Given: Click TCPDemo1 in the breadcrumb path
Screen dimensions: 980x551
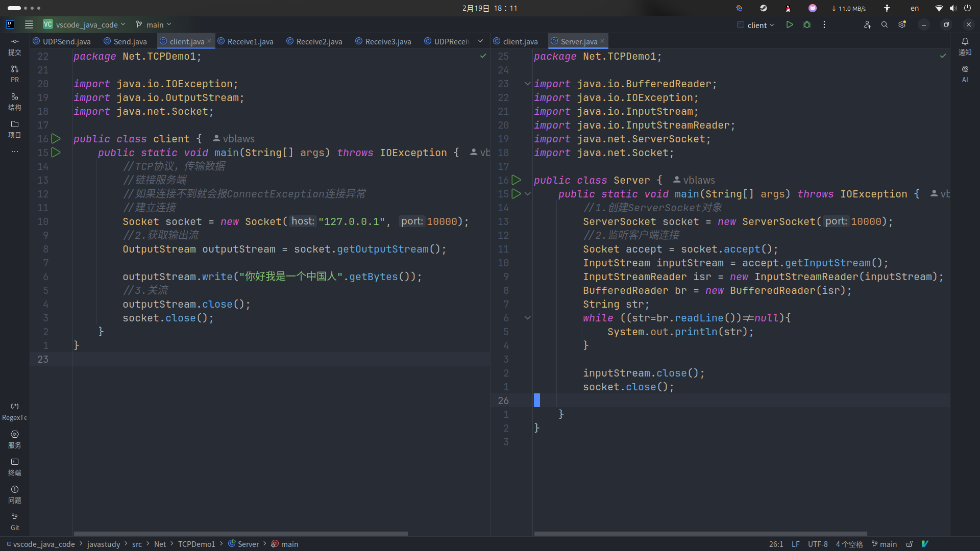Looking at the screenshot, I should pyautogui.click(x=197, y=544).
